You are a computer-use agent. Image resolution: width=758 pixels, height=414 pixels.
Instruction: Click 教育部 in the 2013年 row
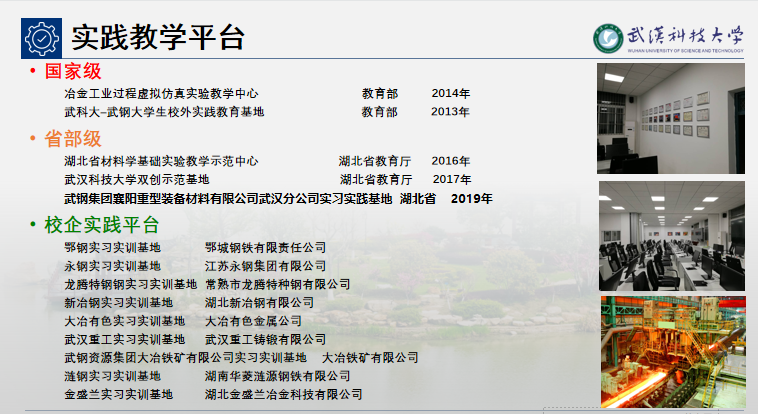coord(379,112)
